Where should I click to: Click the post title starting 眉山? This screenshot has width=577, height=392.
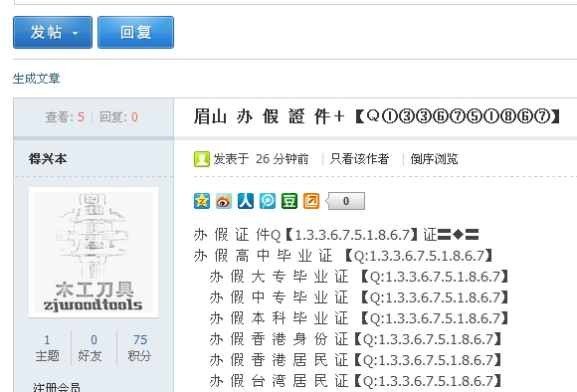[x=376, y=116]
